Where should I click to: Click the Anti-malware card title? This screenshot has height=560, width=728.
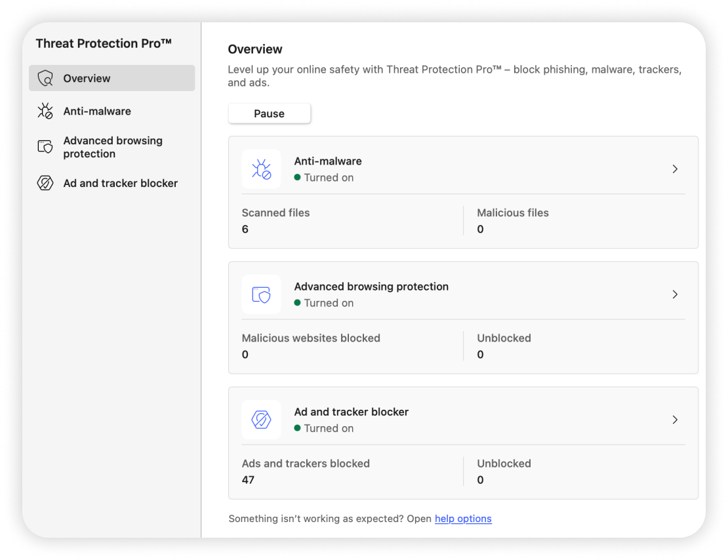pos(328,161)
